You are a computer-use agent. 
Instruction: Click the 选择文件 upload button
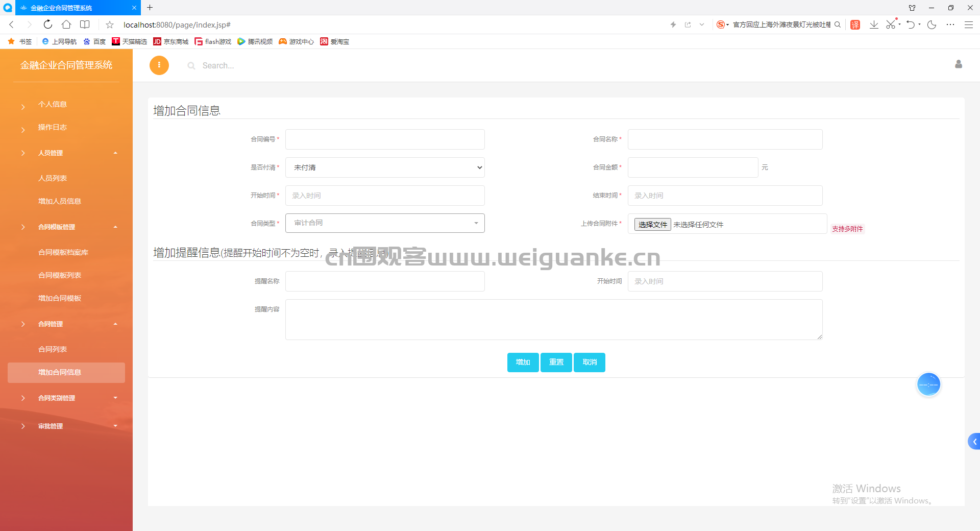click(652, 225)
